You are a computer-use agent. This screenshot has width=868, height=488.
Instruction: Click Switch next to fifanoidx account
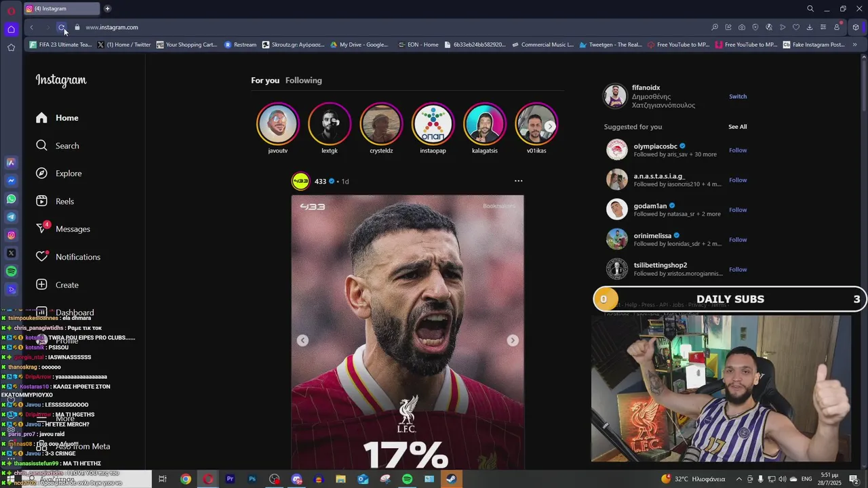[x=738, y=96]
